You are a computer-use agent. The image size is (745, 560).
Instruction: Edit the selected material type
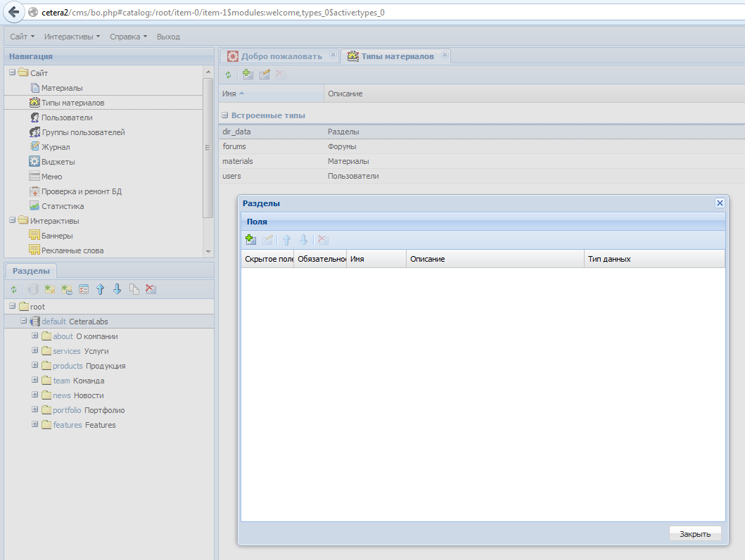pyautogui.click(x=265, y=75)
